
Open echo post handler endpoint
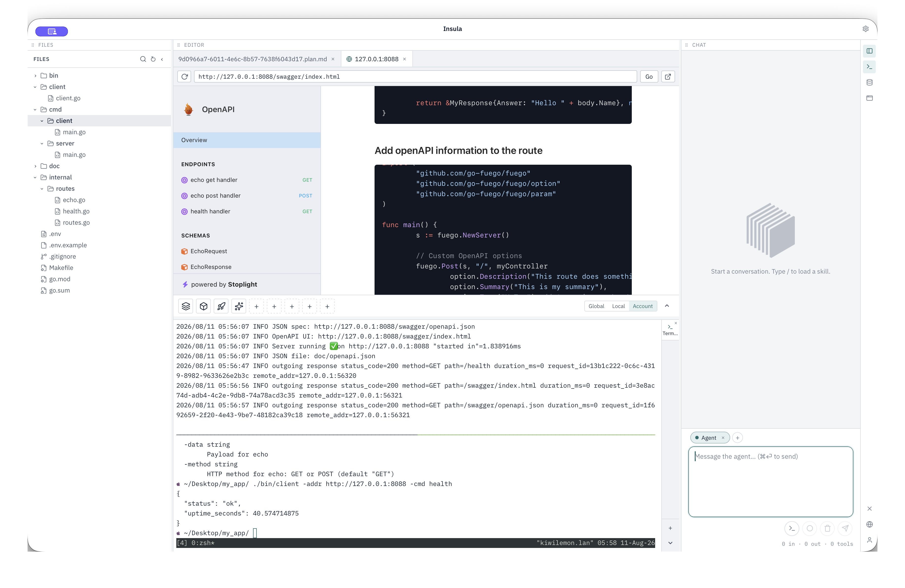tap(247, 196)
